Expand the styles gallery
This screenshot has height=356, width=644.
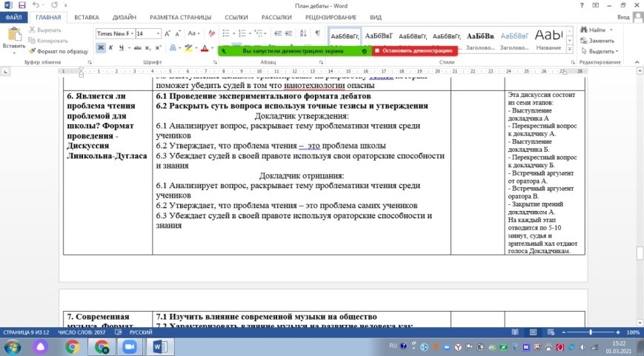tap(570, 50)
